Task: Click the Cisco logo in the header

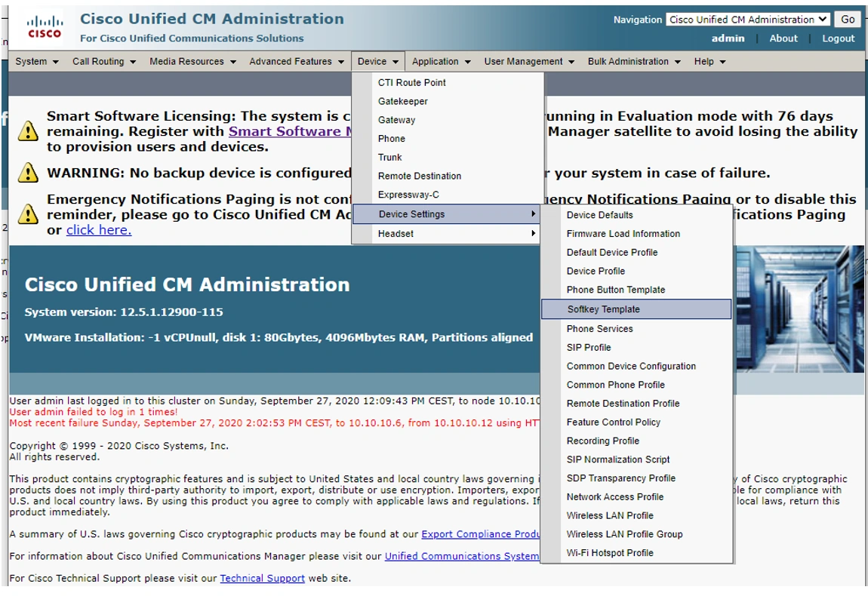Action: (x=45, y=27)
